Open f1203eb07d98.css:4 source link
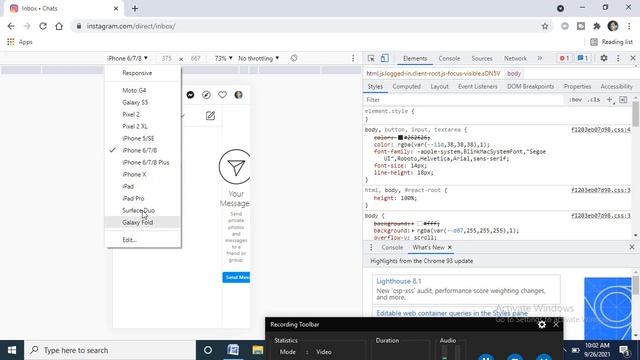The width and height of the screenshot is (640, 360). (601, 130)
